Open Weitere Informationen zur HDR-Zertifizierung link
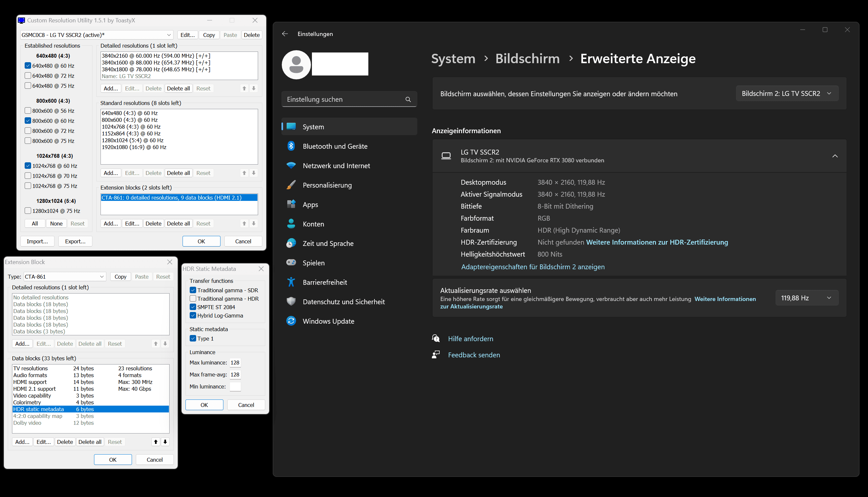868x497 pixels. pyautogui.click(x=657, y=242)
